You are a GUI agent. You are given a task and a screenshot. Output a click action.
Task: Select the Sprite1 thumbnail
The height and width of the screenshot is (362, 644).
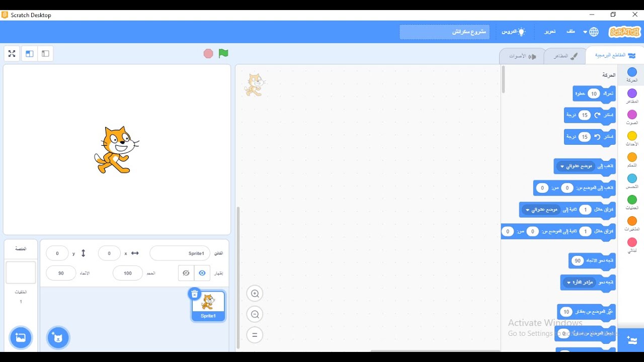tap(208, 306)
